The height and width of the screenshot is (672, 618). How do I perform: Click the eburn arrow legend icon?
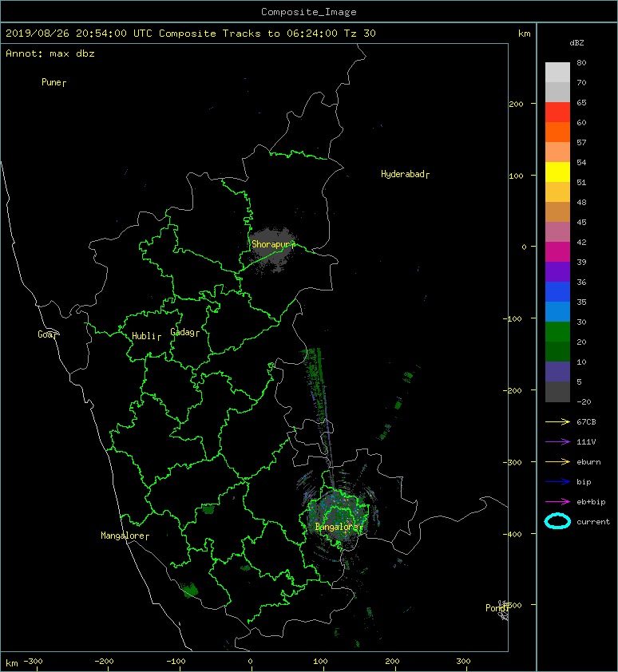coord(557,461)
